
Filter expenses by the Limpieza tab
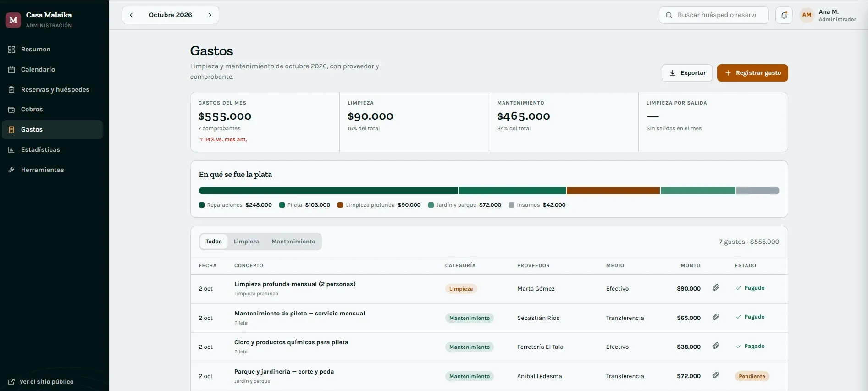(247, 242)
